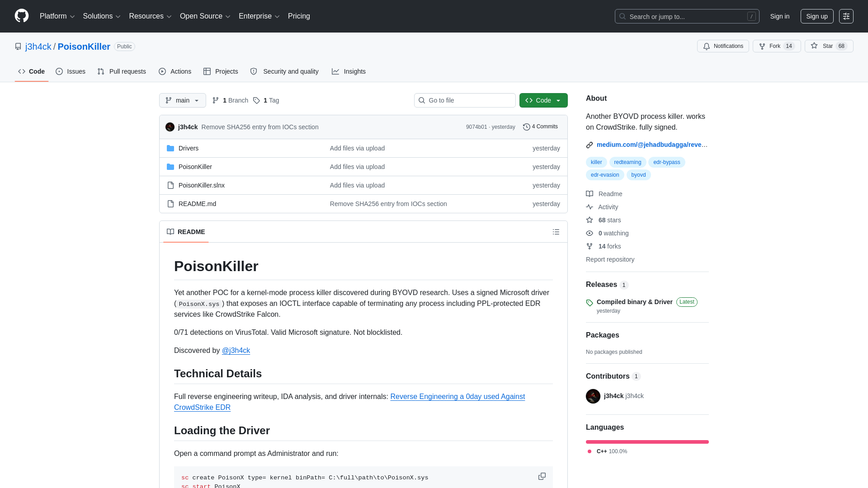Open the main branch selector dropdown
The height and width of the screenshot is (488, 868).
182,100
